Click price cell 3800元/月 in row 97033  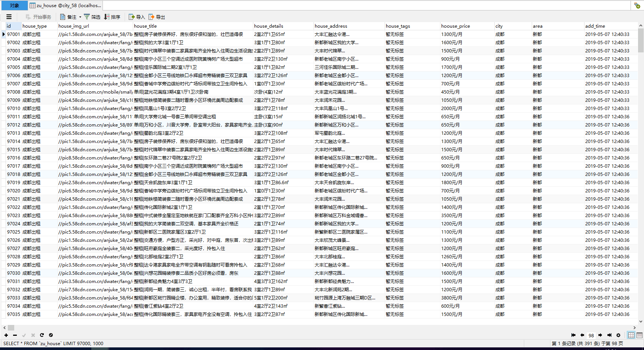click(467, 298)
